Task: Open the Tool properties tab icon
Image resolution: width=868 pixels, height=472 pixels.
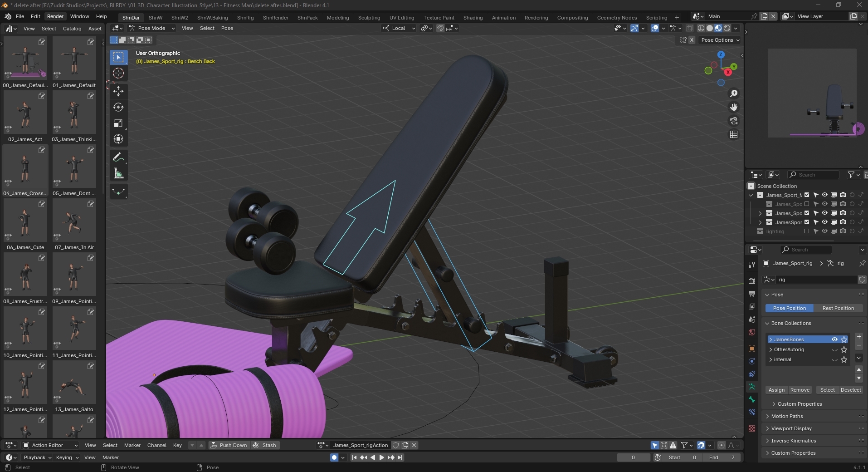Action: 752,265
